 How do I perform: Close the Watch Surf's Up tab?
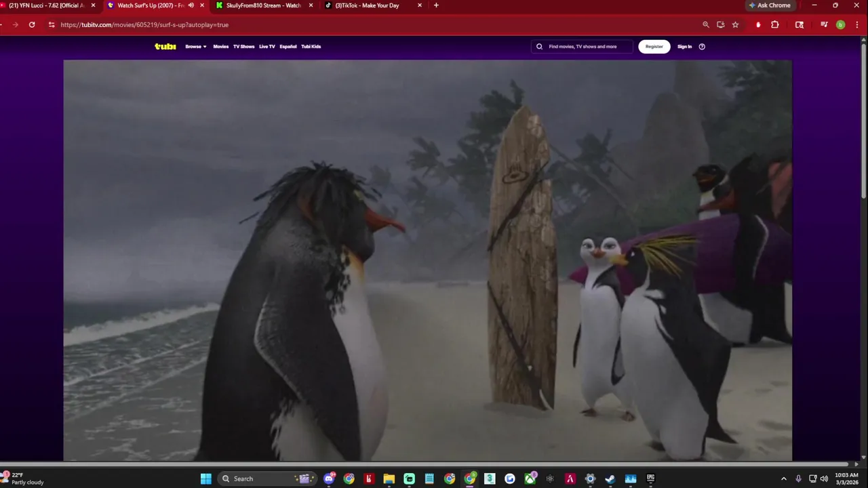202,5
